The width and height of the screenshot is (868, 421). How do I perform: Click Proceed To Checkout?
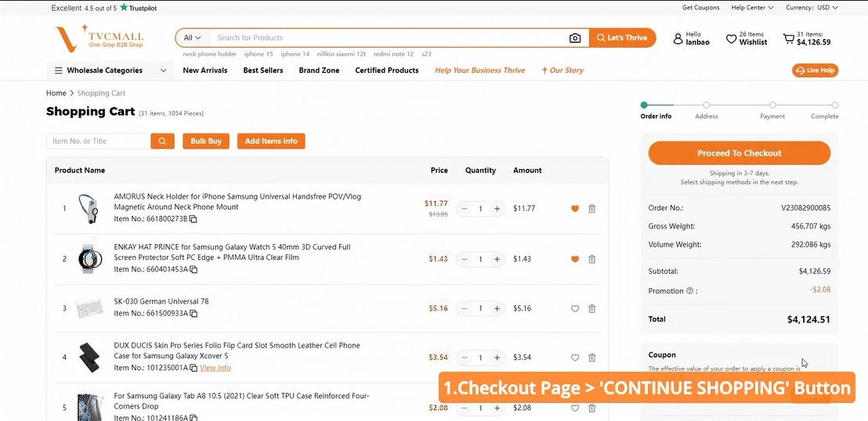(x=739, y=153)
